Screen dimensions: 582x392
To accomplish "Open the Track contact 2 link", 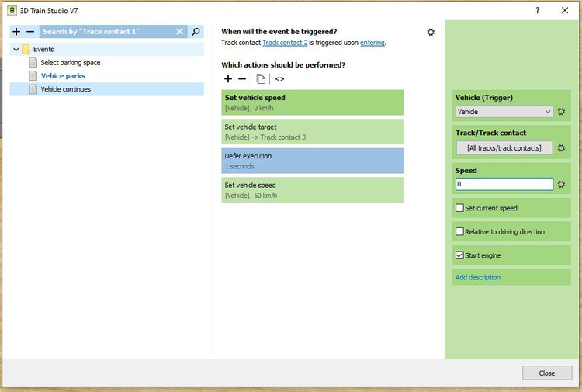I will (285, 43).
